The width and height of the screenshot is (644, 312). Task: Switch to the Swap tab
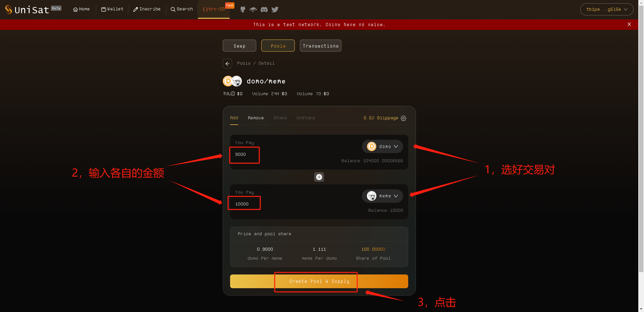(x=239, y=46)
